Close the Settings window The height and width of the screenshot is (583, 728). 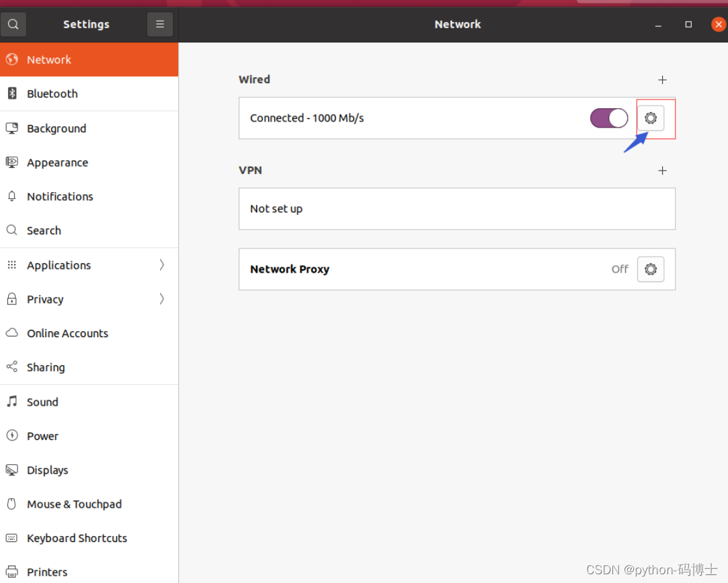[x=718, y=25]
